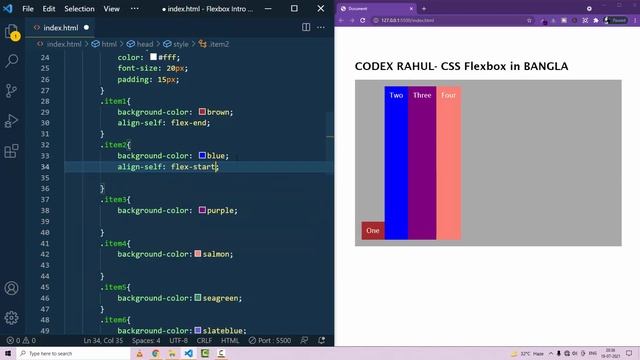Viewport: 640px width, 360px height.
Task: Click the purple color swatch in code
Action: pos(202,210)
